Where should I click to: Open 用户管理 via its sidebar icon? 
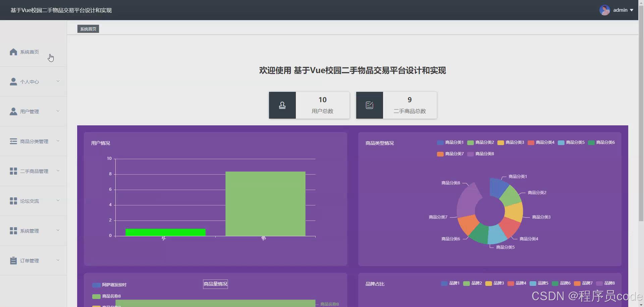[x=13, y=111]
